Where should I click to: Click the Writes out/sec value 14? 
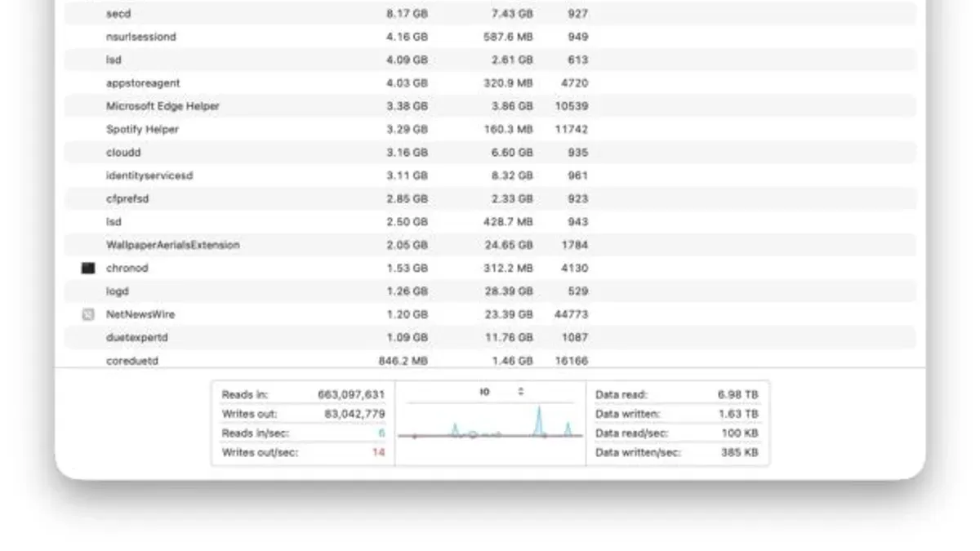point(378,452)
